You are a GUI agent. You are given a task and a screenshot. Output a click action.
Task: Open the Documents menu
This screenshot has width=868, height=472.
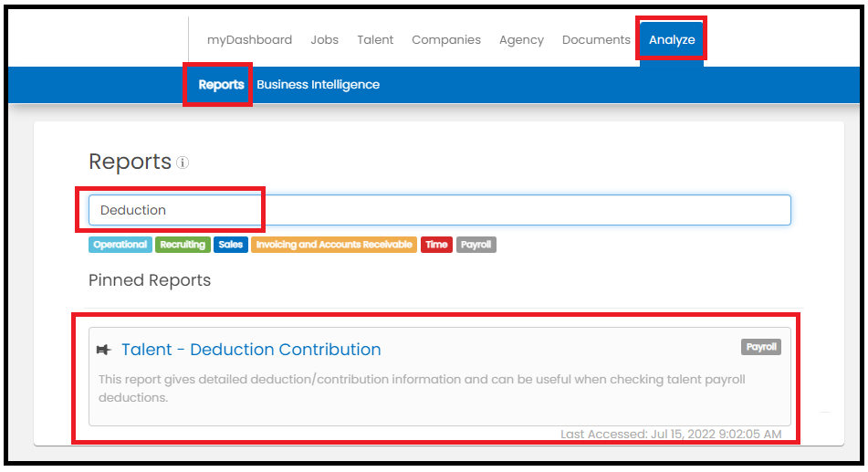tap(596, 40)
